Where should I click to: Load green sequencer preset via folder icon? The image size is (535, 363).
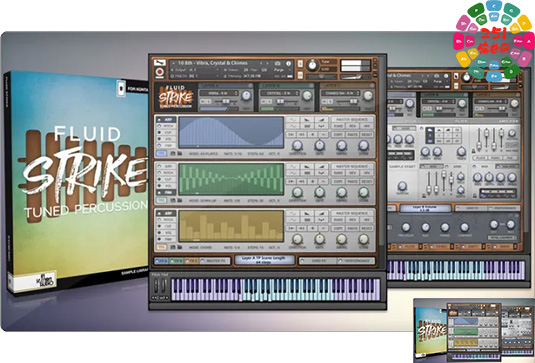coord(179,200)
